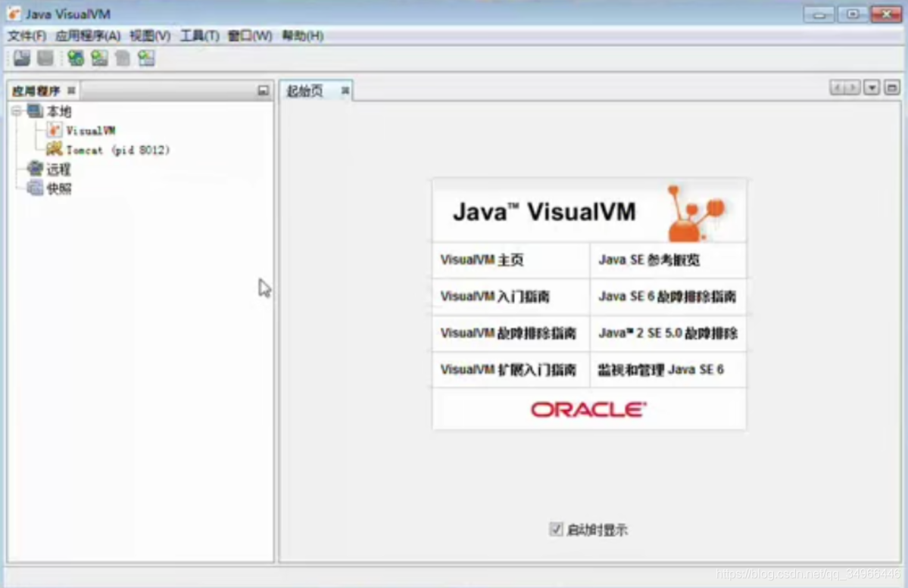
Task: Open the 视图(V) menu
Action: point(150,36)
